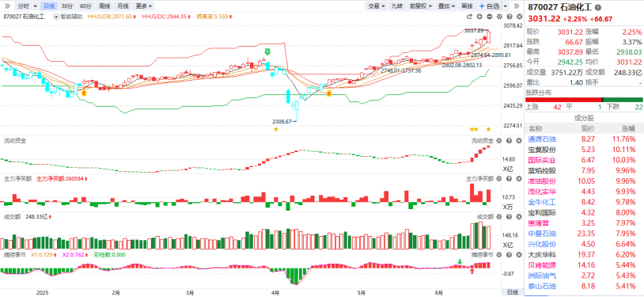Close the 主力净买额 indicator panel
The width and height of the screenshot is (644, 297).
[x=519, y=178]
